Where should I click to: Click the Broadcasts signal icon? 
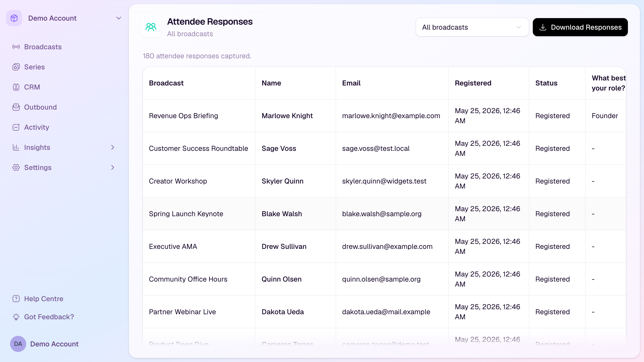[16, 47]
